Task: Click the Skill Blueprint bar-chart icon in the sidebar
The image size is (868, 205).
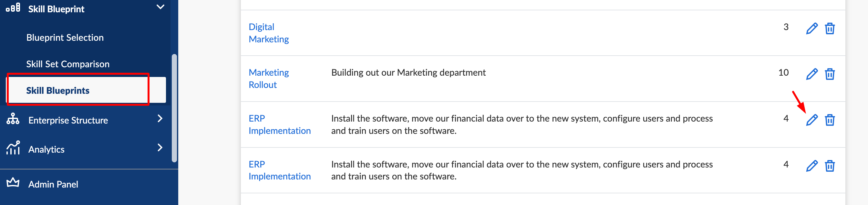Action: click(x=13, y=7)
